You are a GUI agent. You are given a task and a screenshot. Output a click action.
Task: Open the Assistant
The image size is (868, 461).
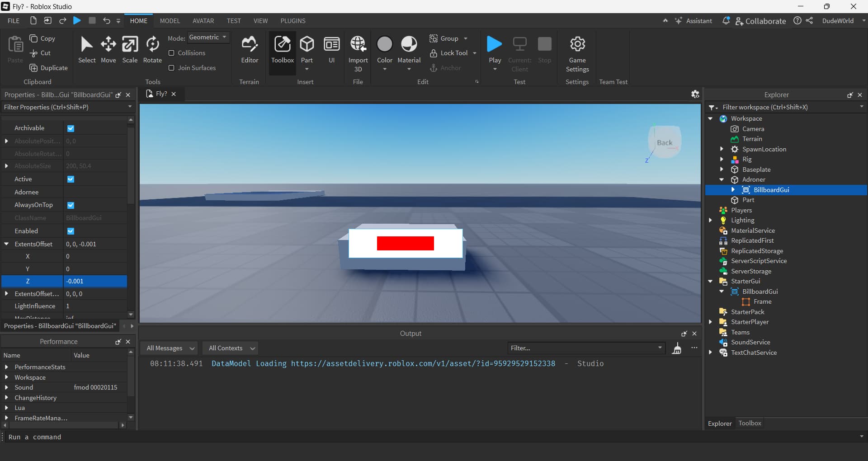tap(694, 21)
